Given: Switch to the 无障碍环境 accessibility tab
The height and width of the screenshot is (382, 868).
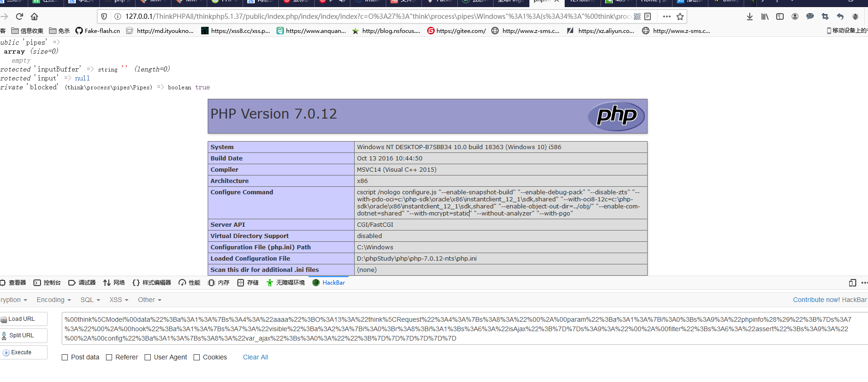Looking at the screenshot, I should [285, 283].
